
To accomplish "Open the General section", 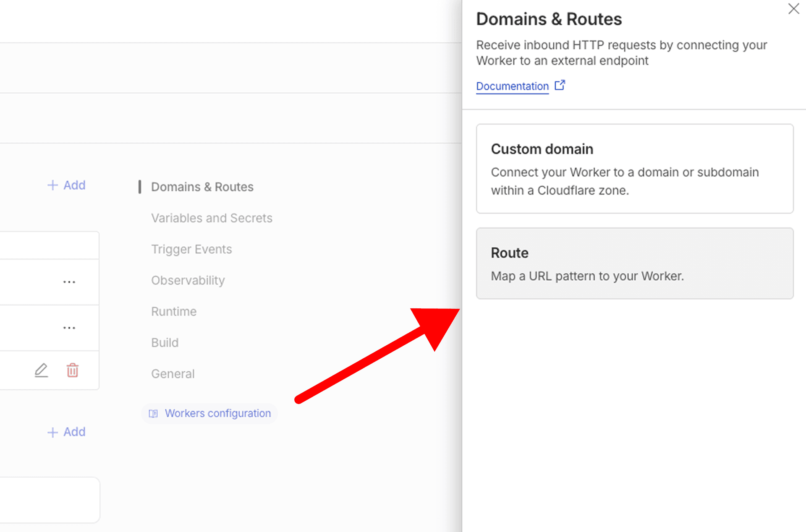I will click(173, 373).
